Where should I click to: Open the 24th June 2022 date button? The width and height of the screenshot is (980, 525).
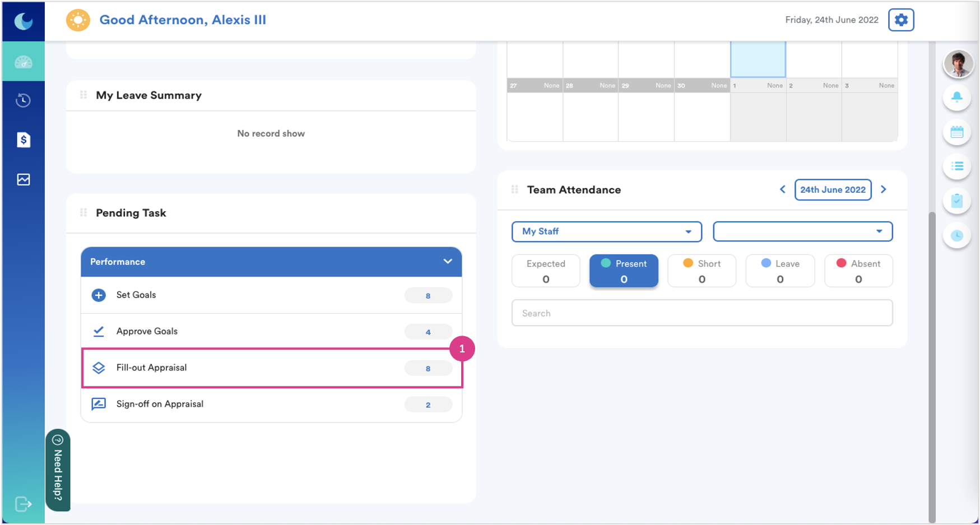pyautogui.click(x=833, y=190)
